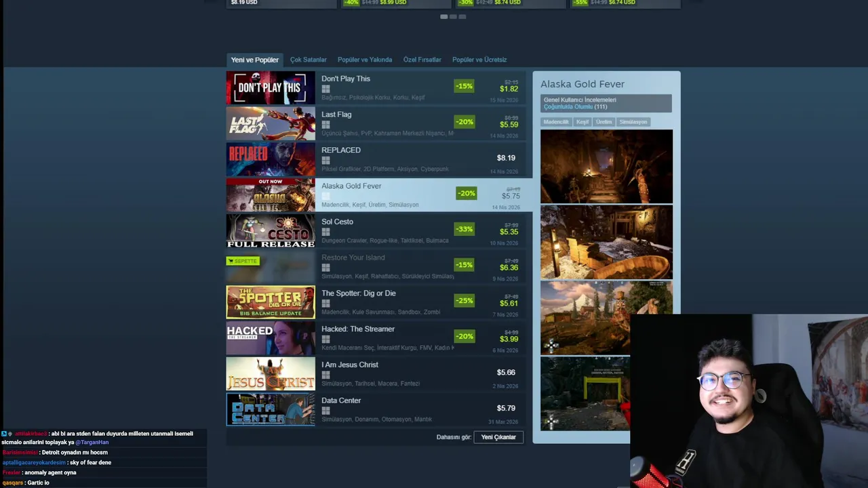Viewport: 868px width, 488px height.
Task: Open Popüler ve Yakında tab
Action: [365, 60]
